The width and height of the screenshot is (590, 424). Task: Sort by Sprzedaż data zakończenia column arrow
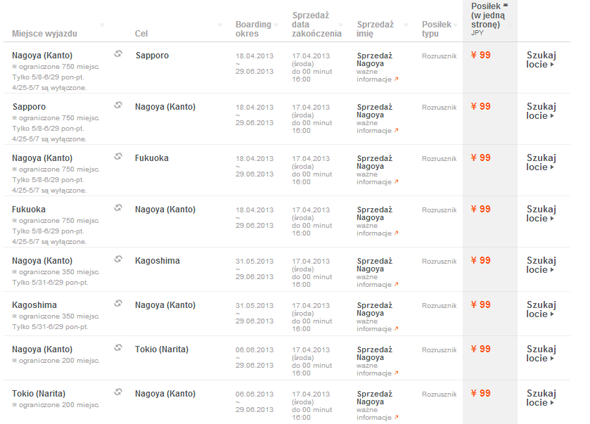[341, 25]
